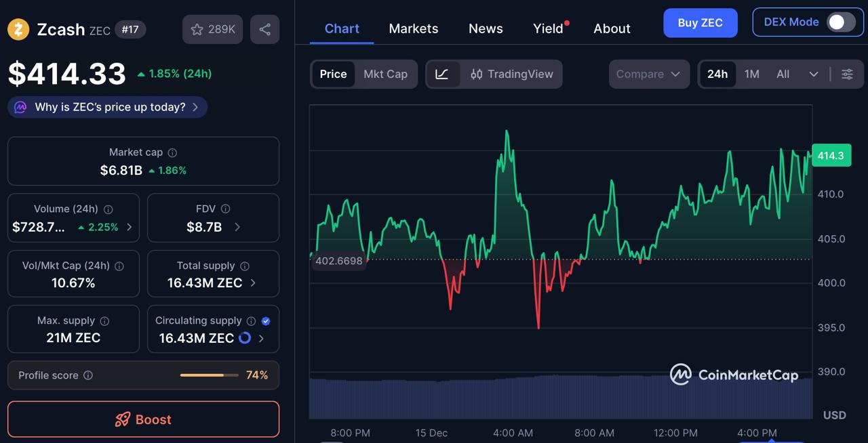Viewport: 868px width, 443px height.
Task: Open the 'Why is ZEC's price up today?' link
Action: pos(106,107)
